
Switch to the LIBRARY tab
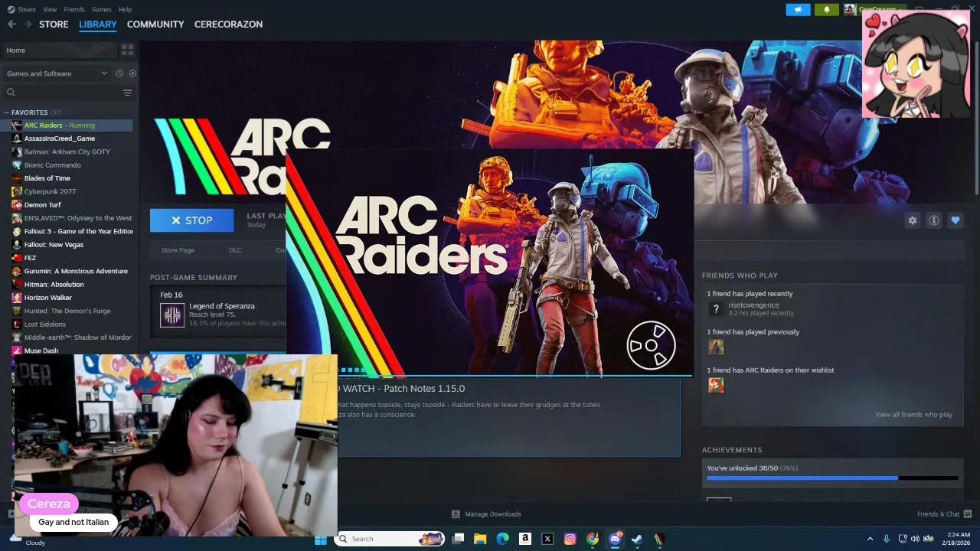(x=98, y=24)
